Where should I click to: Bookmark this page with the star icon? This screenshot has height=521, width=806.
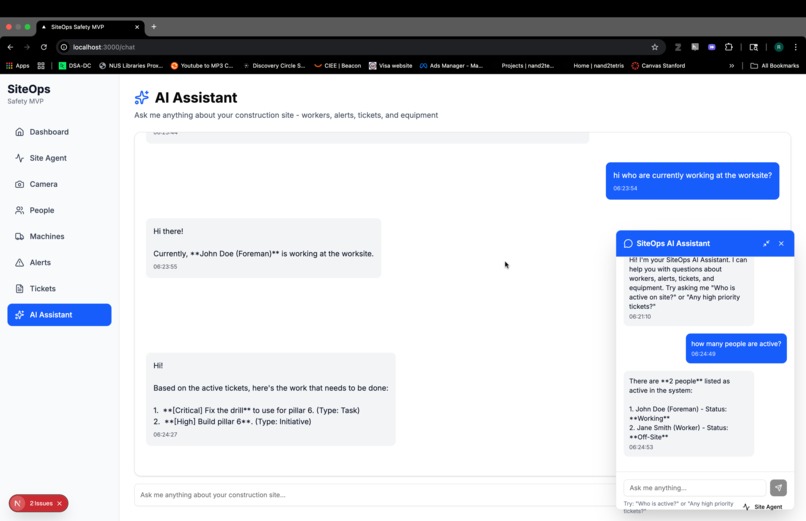pyautogui.click(x=655, y=47)
